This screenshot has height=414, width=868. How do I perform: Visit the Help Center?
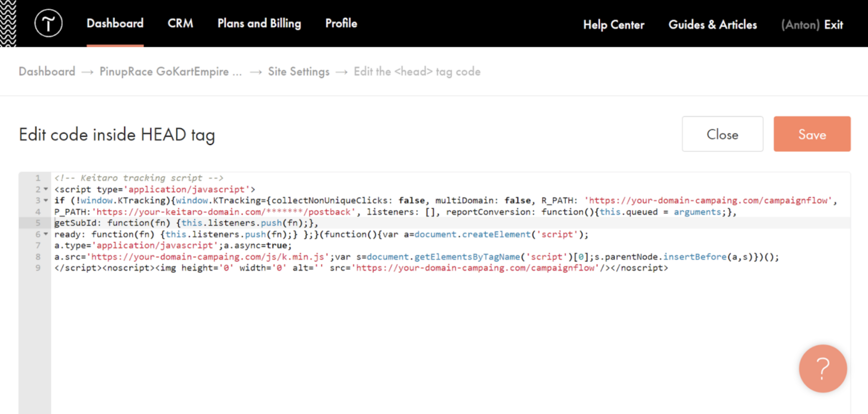(614, 25)
